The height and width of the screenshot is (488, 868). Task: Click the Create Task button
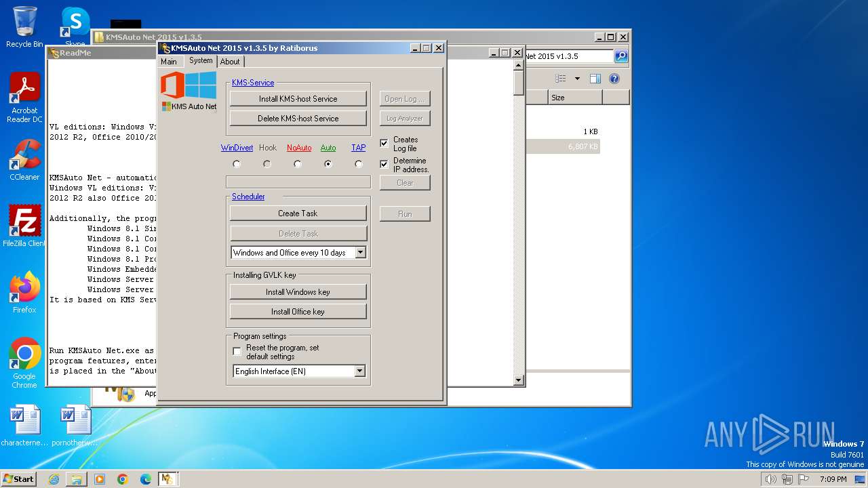298,213
